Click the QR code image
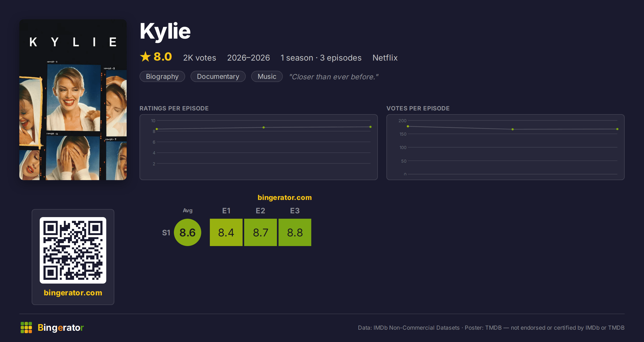The image size is (644, 342). click(x=73, y=250)
